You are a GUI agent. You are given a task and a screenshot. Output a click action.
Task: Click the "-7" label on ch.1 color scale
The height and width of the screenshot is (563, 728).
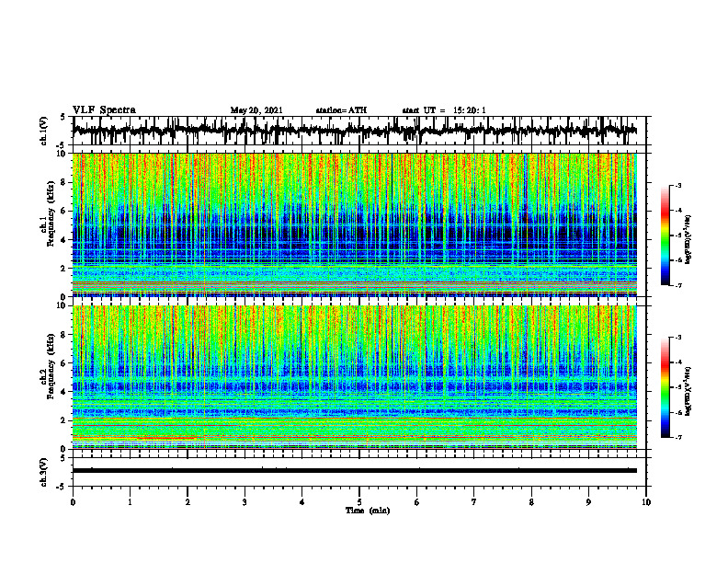678,285
